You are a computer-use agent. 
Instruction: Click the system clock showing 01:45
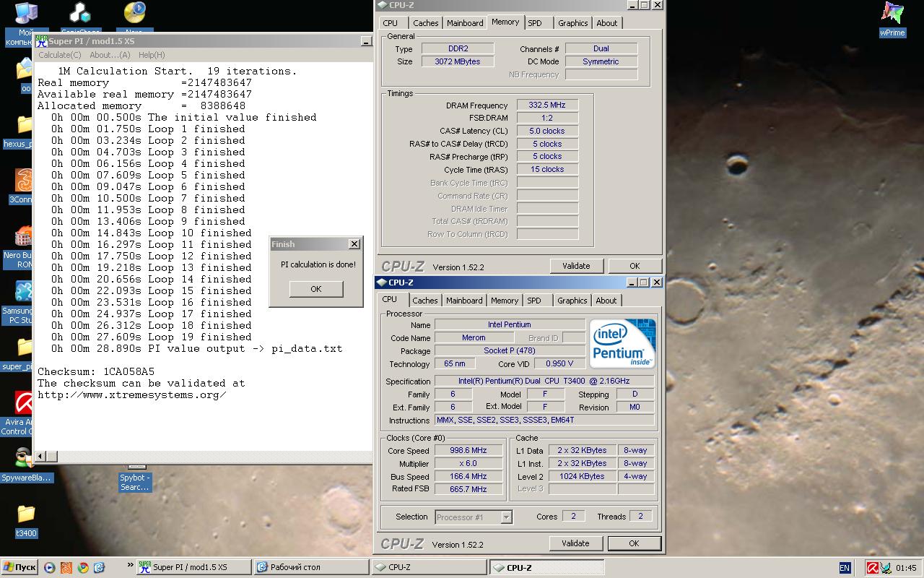point(906,568)
